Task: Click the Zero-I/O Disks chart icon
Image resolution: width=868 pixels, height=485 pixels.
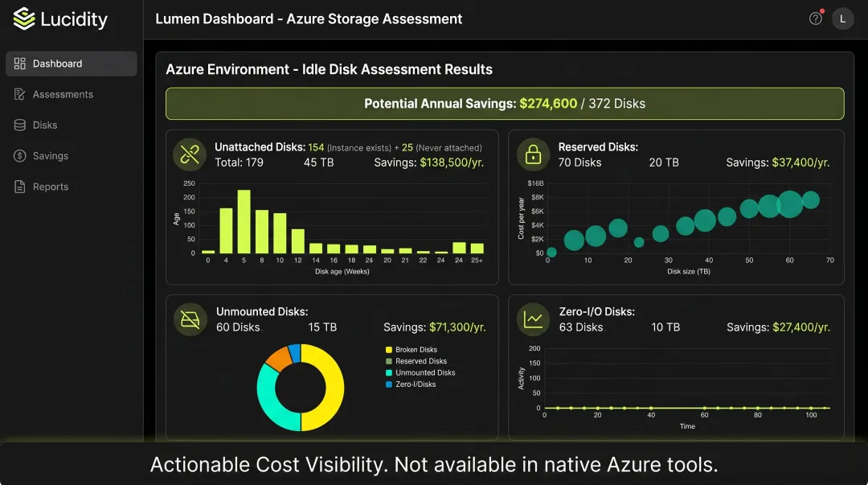Action: (533, 319)
